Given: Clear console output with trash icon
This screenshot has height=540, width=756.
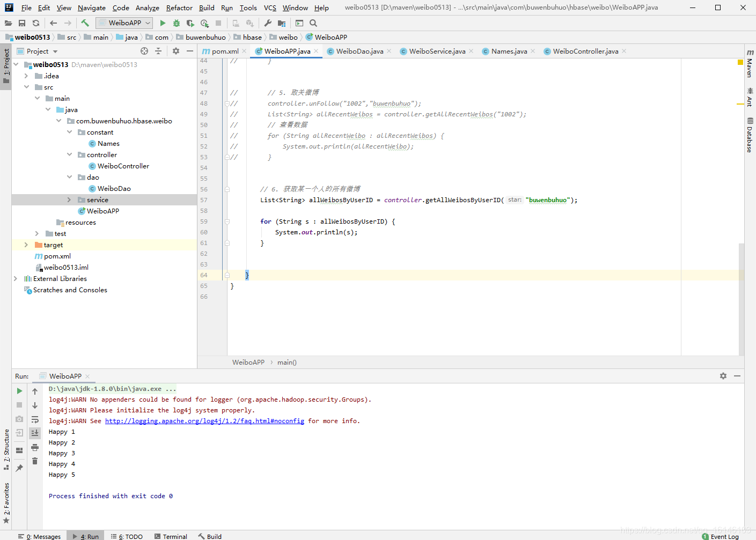Looking at the screenshot, I should coord(35,461).
